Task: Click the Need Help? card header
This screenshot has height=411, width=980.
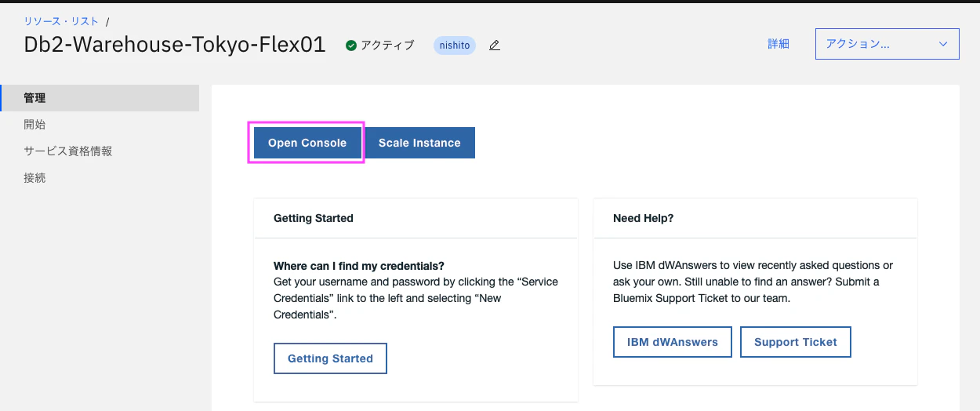Action: [x=643, y=218]
